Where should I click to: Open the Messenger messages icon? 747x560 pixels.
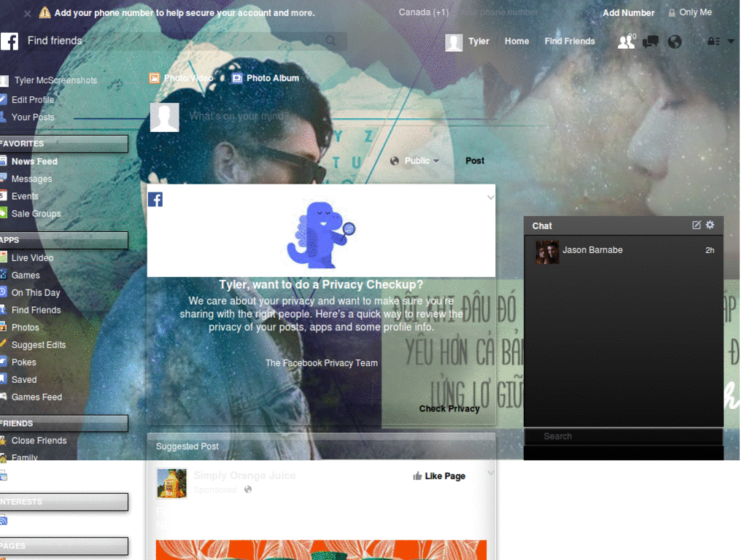[x=650, y=42]
